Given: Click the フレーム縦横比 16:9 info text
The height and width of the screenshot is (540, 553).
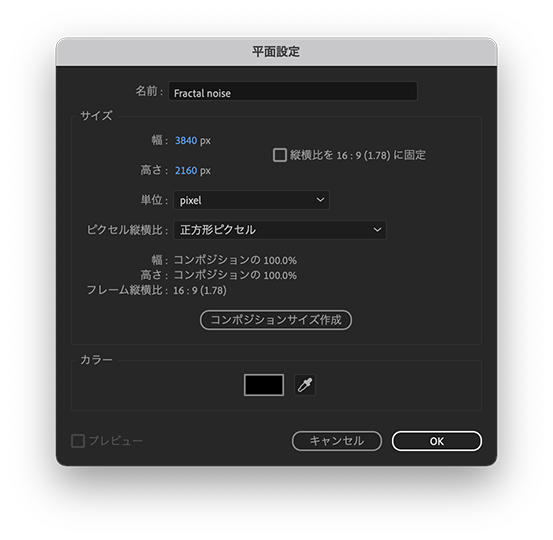Looking at the screenshot, I should (157, 290).
